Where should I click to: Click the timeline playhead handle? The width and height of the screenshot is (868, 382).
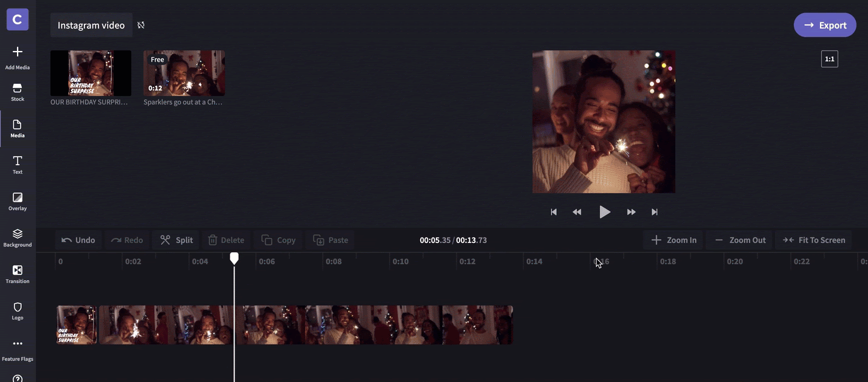point(234,258)
